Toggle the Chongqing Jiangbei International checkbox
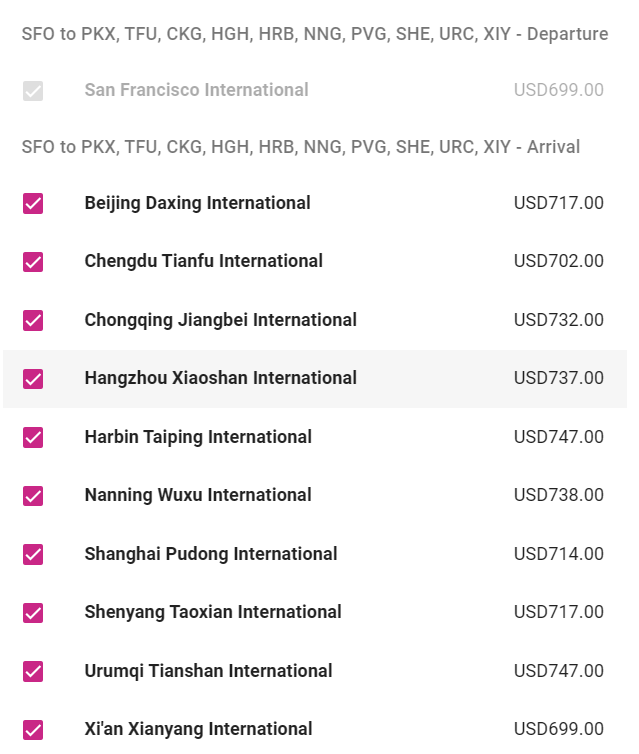This screenshot has height=754, width=639. pyautogui.click(x=33, y=321)
